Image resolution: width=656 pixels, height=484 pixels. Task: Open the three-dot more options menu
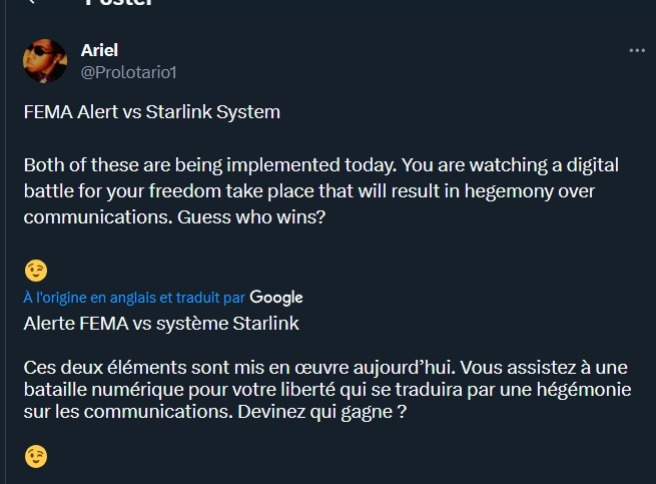coord(637,51)
